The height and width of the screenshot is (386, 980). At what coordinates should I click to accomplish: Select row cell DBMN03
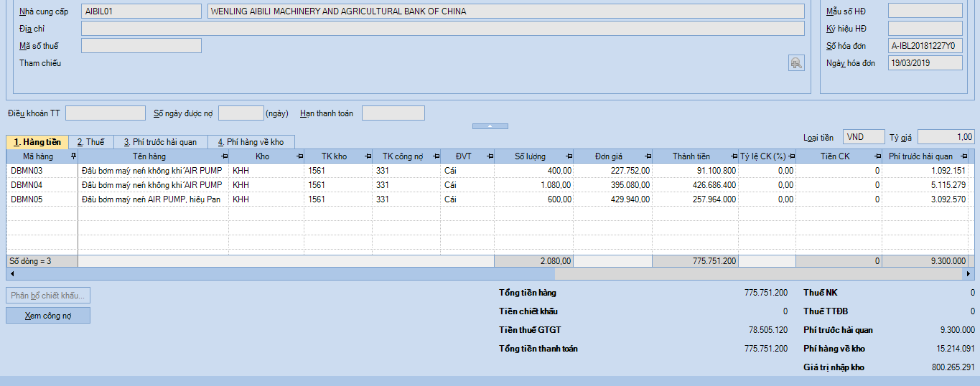point(42,171)
